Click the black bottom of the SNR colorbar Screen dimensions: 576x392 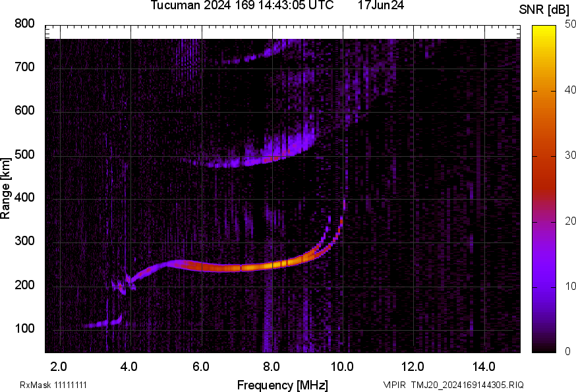[544, 348]
